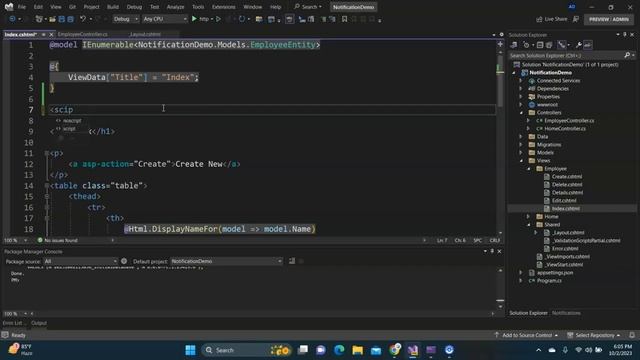Open Default project NotificationDemo dropdown
640x360 pixels.
coord(227,261)
